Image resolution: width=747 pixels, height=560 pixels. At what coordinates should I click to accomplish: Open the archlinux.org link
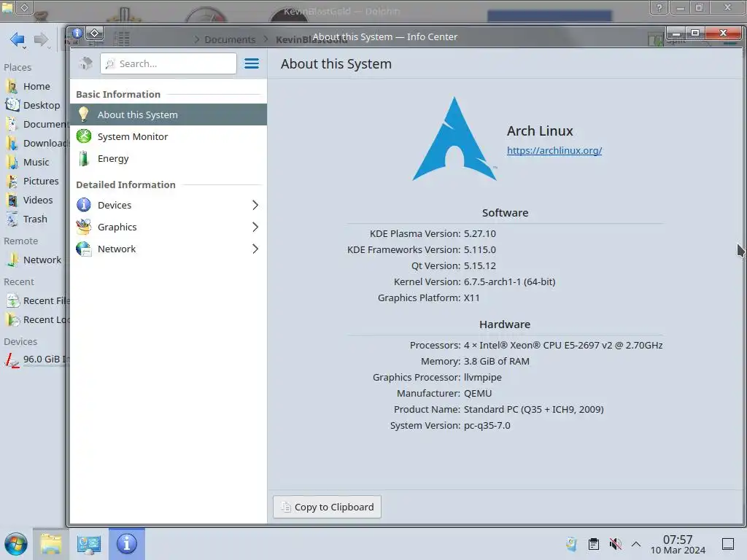point(554,150)
